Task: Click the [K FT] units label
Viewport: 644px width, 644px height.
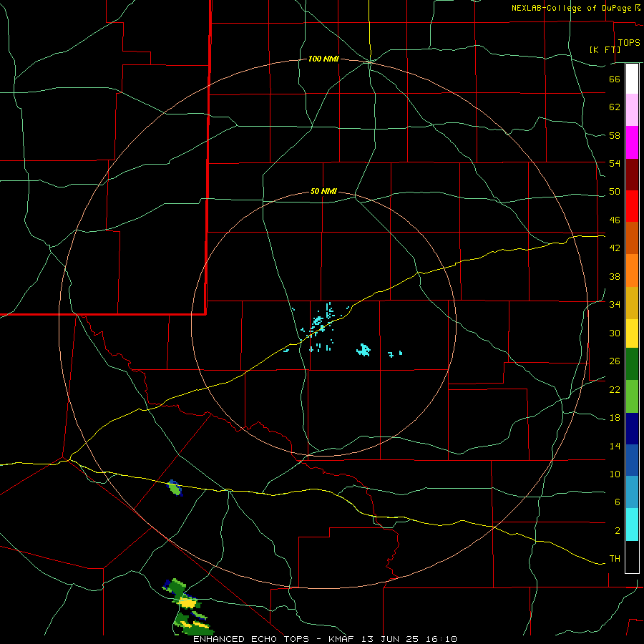Action: click(x=605, y=49)
